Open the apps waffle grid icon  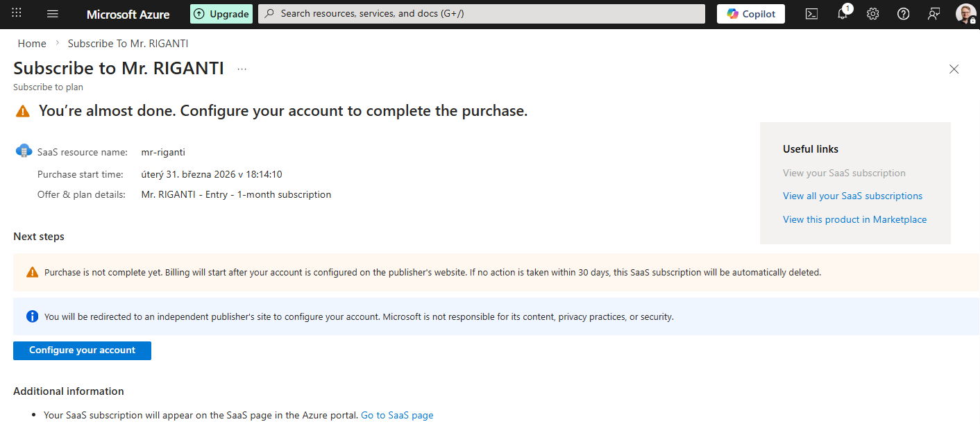click(x=17, y=13)
